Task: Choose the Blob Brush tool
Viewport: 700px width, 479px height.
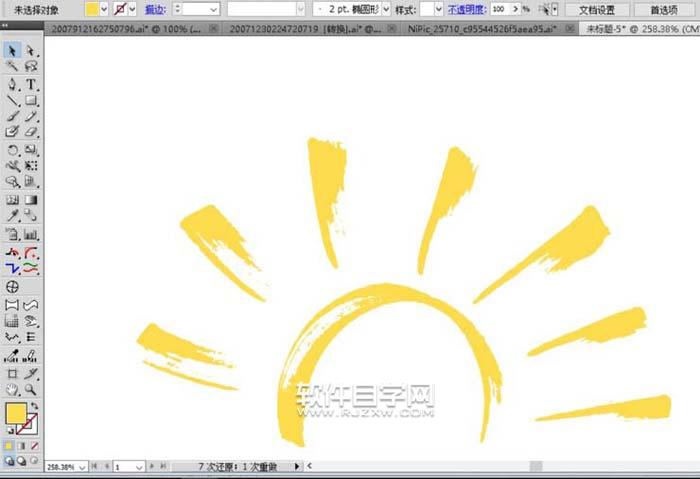Action: pyautogui.click(x=12, y=132)
